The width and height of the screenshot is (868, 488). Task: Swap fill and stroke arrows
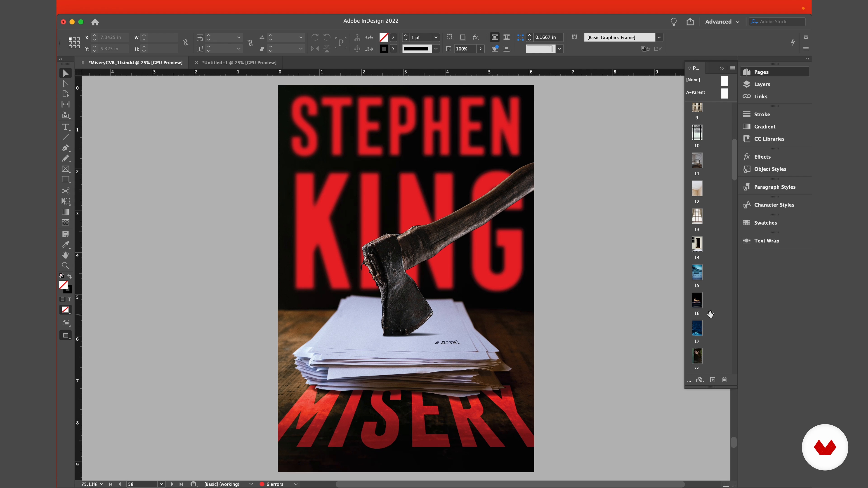[x=70, y=276]
